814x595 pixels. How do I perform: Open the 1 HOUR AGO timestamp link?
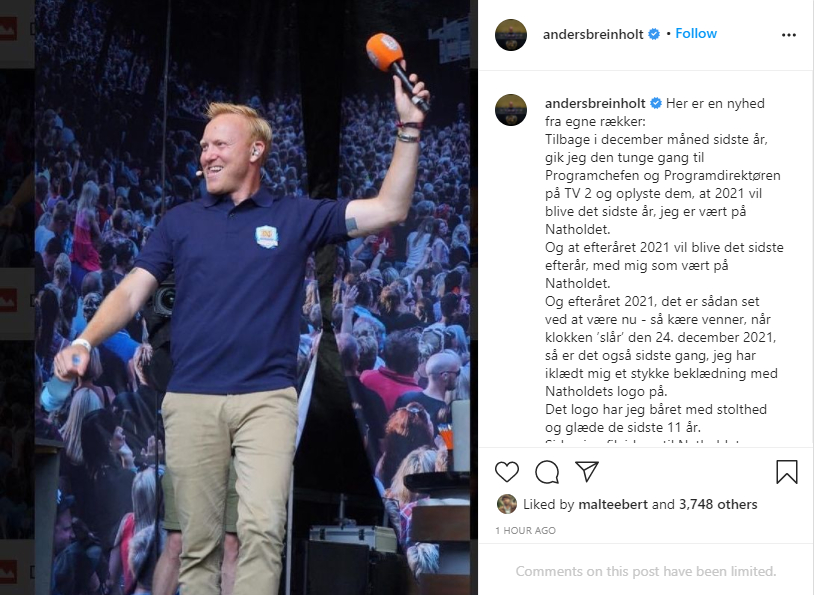[x=525, y=531]
